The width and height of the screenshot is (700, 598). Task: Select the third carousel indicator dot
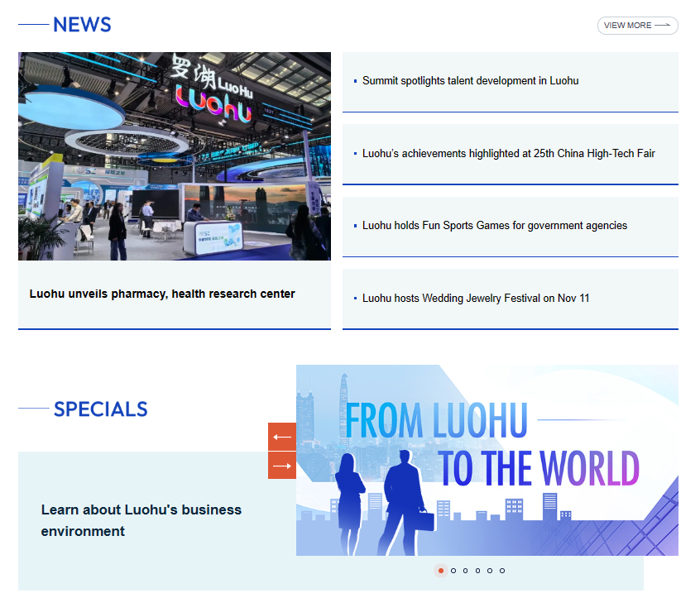[x=466, y=571]
